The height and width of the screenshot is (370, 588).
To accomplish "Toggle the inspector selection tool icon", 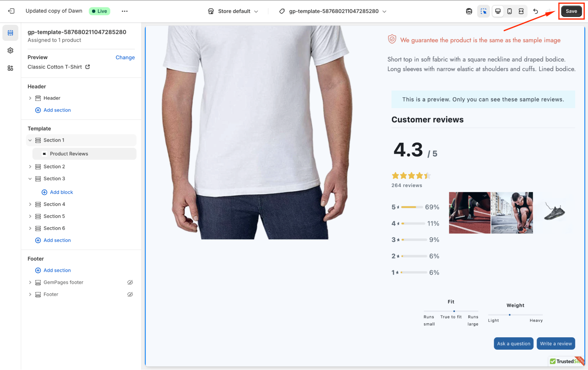I will 483,11.
